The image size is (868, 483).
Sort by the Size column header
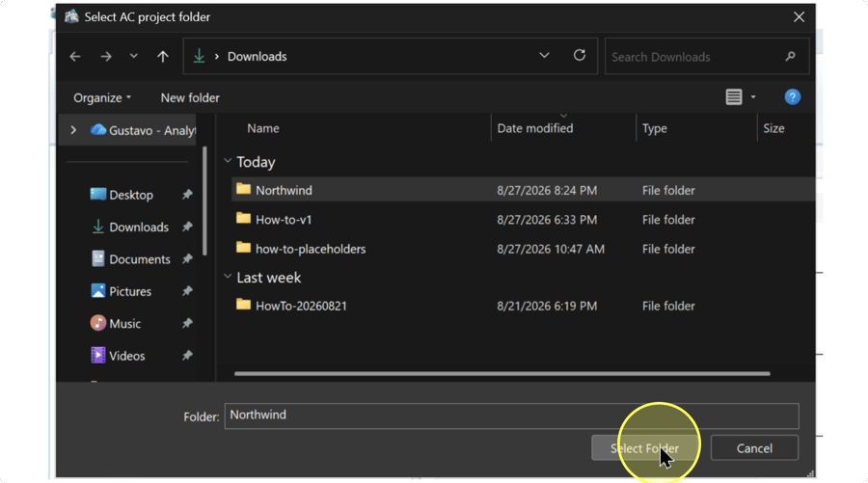point(773,128)
